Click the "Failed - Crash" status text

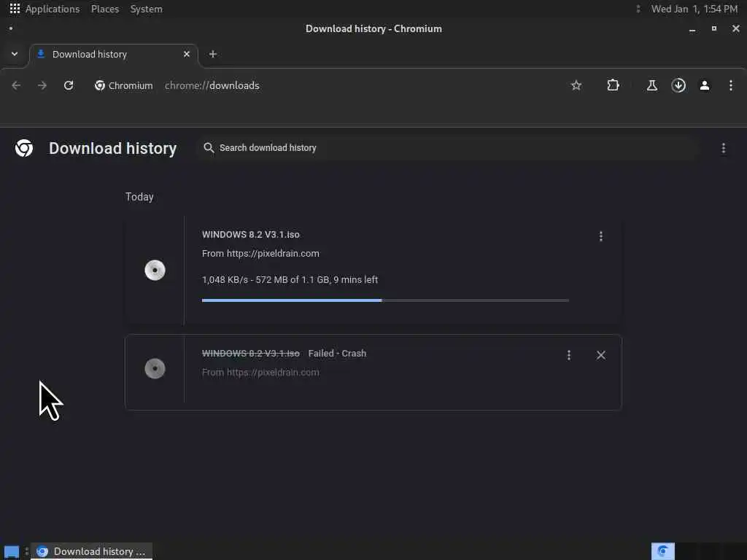click(x=337, y=354)
